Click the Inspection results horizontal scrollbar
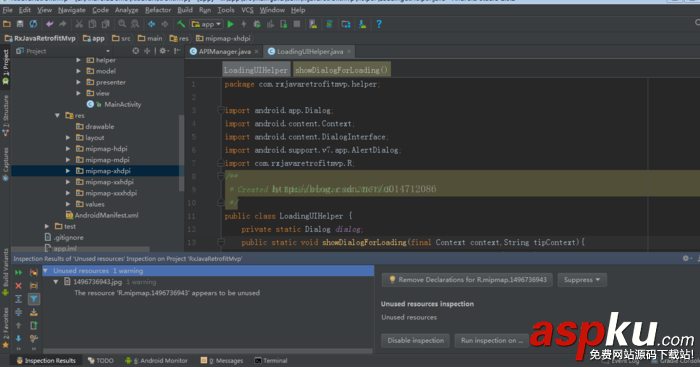 pos(208,351)
